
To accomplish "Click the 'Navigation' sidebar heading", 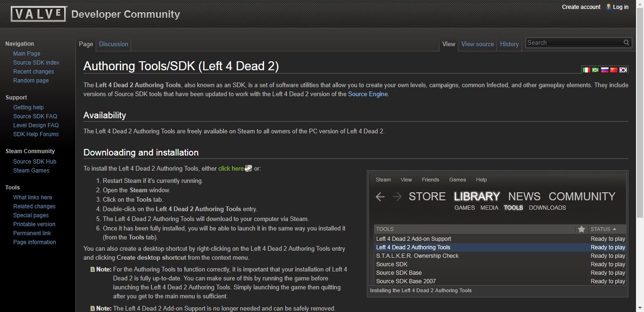I will point(20,44).
